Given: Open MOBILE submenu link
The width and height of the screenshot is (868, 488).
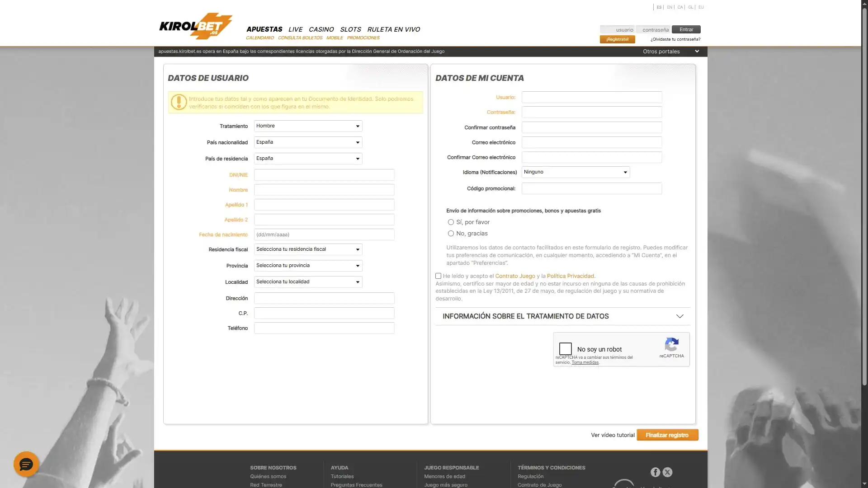Looking at the screenshot, I should tap(335, 38).
